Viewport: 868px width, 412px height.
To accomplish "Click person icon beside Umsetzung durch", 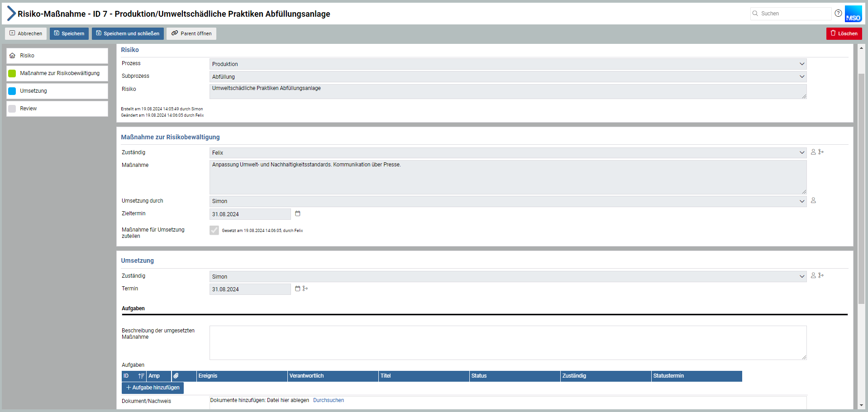I will click(813, 200).
